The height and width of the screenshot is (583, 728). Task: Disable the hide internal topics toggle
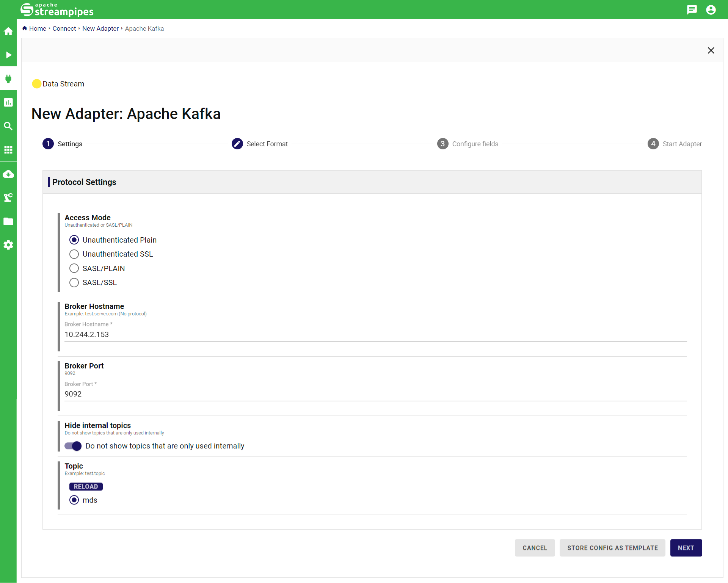click(73, 446)
